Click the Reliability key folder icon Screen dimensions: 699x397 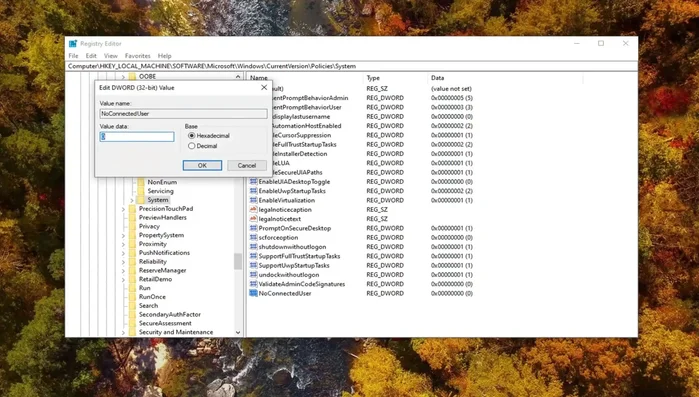pyautogui.click(x=132, y=262)
